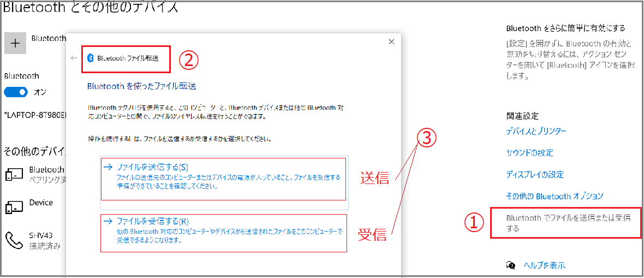
Task: Open ヘルプを表示 link
Action: (545, 265)
